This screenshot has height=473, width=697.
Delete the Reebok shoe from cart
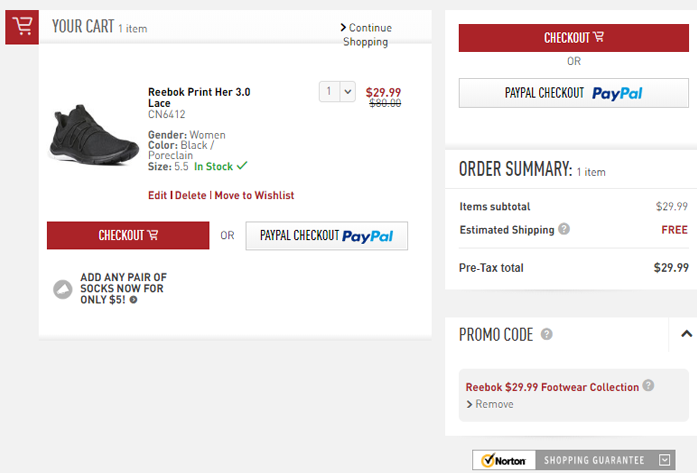(190, 196)
